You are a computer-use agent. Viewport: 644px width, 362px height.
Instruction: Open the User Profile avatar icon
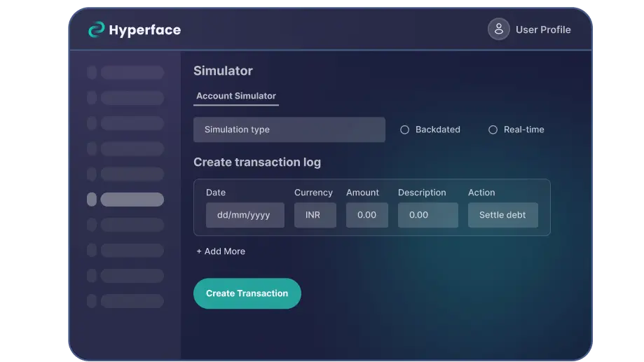[498, 29]
